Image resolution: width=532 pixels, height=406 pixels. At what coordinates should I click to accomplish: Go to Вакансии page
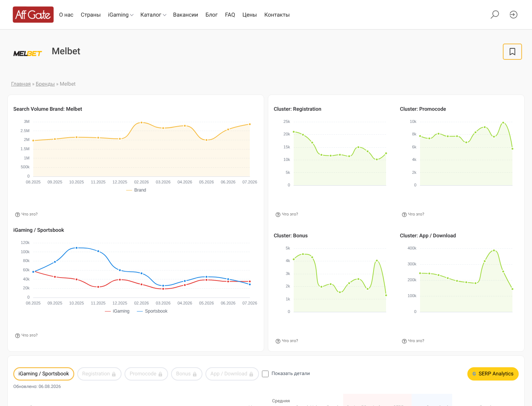click(185, 15)
